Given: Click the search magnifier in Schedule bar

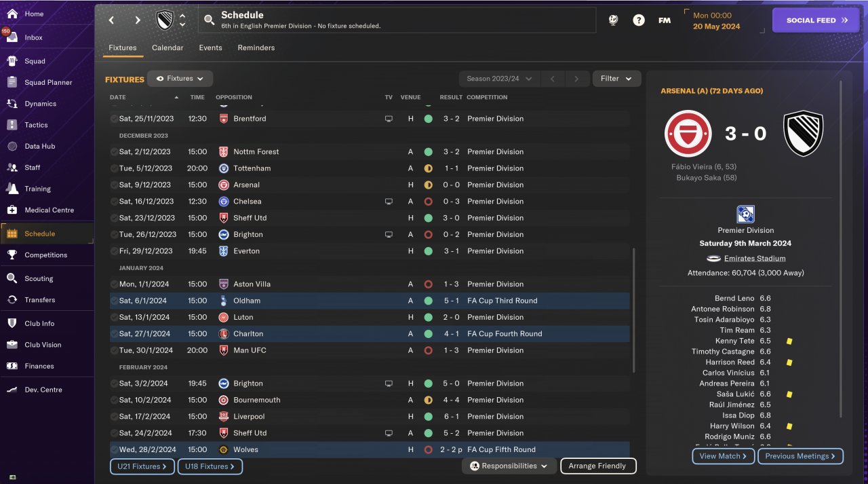Looking at the screenshot, I should coord(209,20).
